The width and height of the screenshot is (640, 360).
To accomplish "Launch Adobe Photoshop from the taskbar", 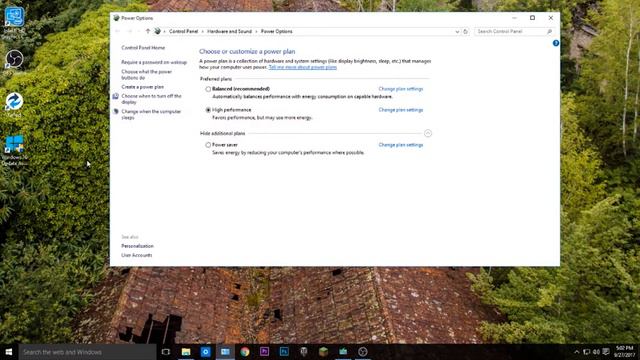I will click(284, 351).
